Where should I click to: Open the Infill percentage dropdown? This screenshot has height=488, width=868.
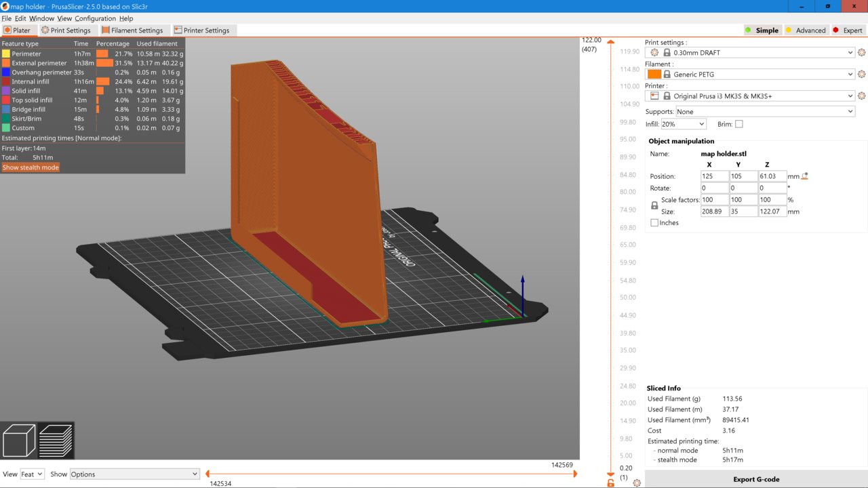click(684, 124)
